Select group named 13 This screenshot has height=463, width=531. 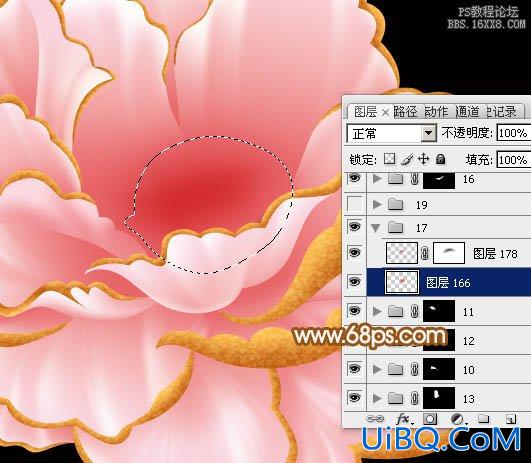[468, 399]
